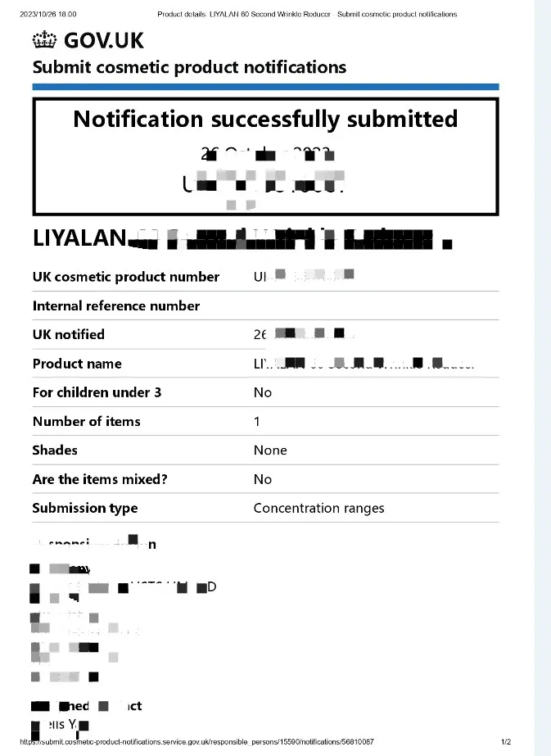Select the Submission type row label
This screenshot has width=551, height=756.
click(x=85, y=508)
